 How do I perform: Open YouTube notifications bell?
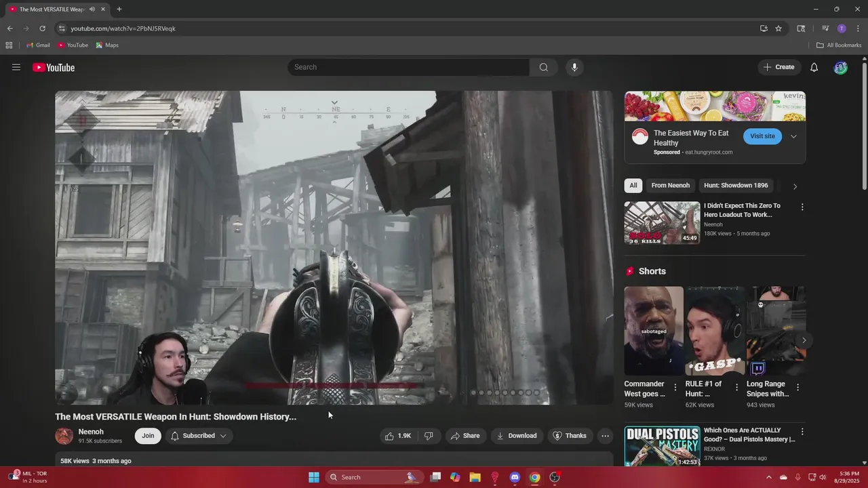[814, 67]
